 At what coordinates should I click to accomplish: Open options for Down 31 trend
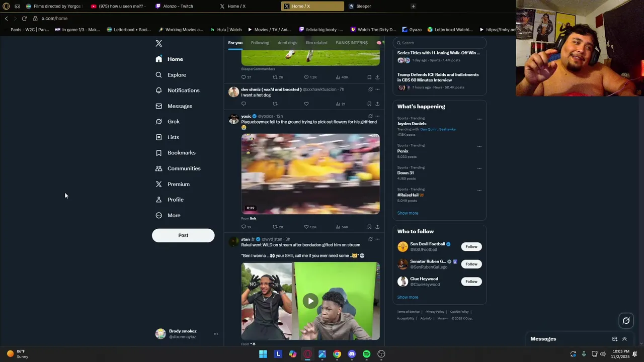[479, 168]
